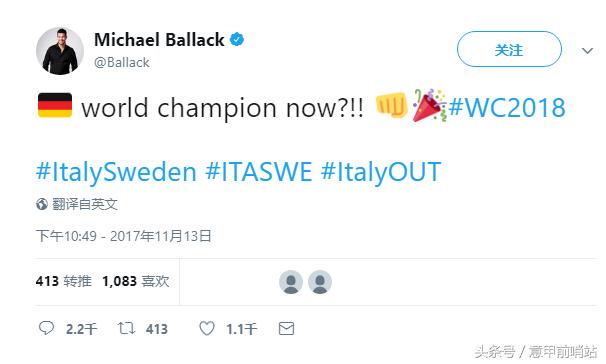Image resolution: width=606 pixels, height=364 pixels.
Task: Retweet using the retweet arrows icon
Action: point(126,328)
